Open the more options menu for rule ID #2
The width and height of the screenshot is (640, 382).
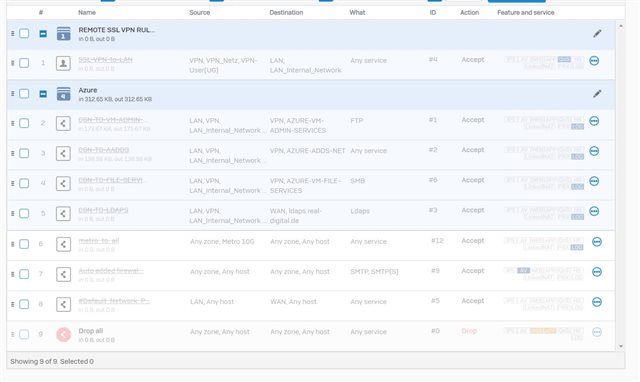(594, 151)
